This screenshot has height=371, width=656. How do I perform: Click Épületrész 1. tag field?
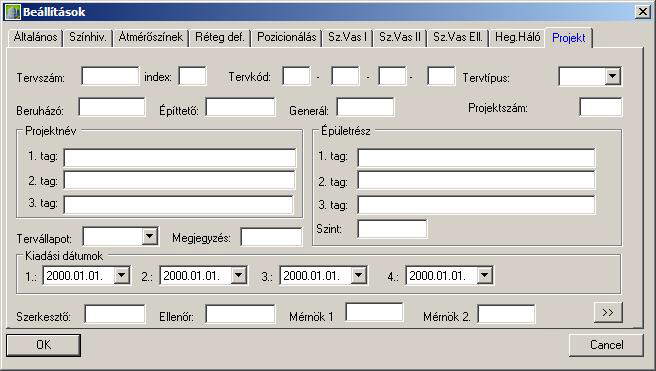[476, 158]
